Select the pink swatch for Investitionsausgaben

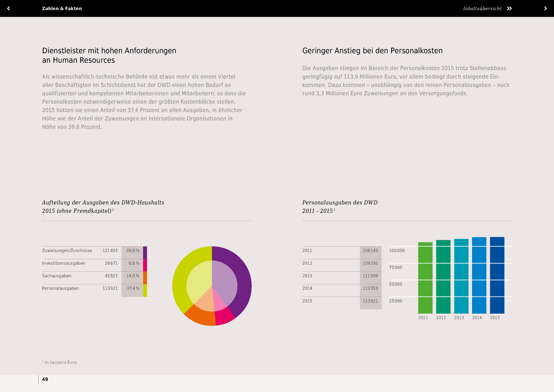click(x=145, y=265)
